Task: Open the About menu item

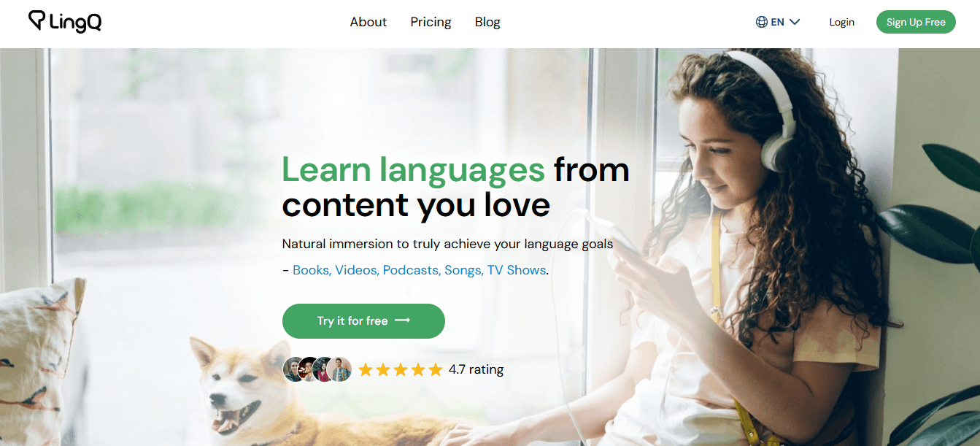Action: (x=369, y=22)
